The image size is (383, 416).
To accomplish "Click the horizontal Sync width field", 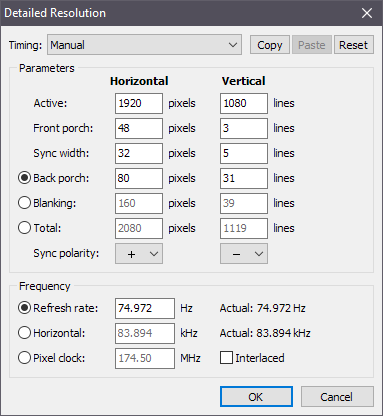I will point(139,153).
